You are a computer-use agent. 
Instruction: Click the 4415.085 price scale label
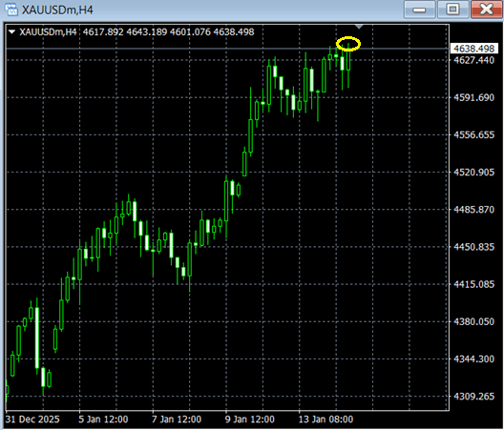pyautogui.click(x=473, y=284)
